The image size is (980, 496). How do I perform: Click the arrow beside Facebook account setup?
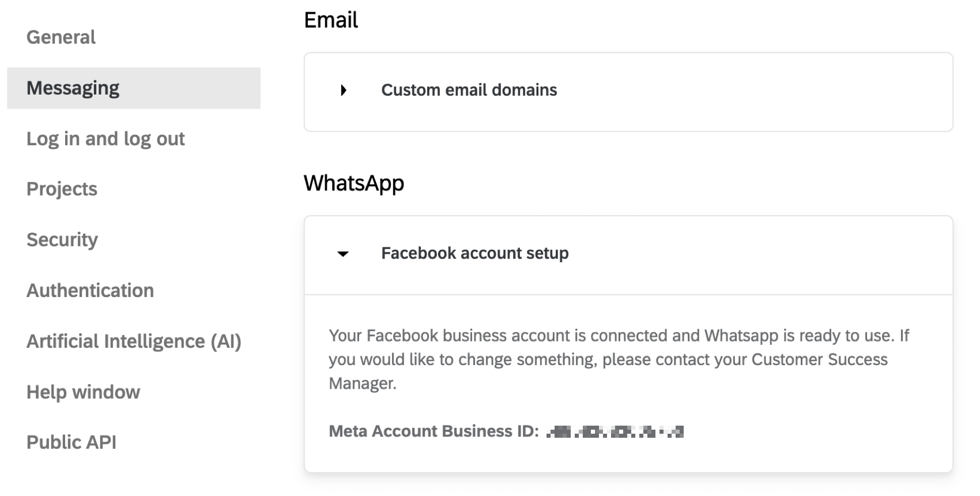click(x=342, y=254)
